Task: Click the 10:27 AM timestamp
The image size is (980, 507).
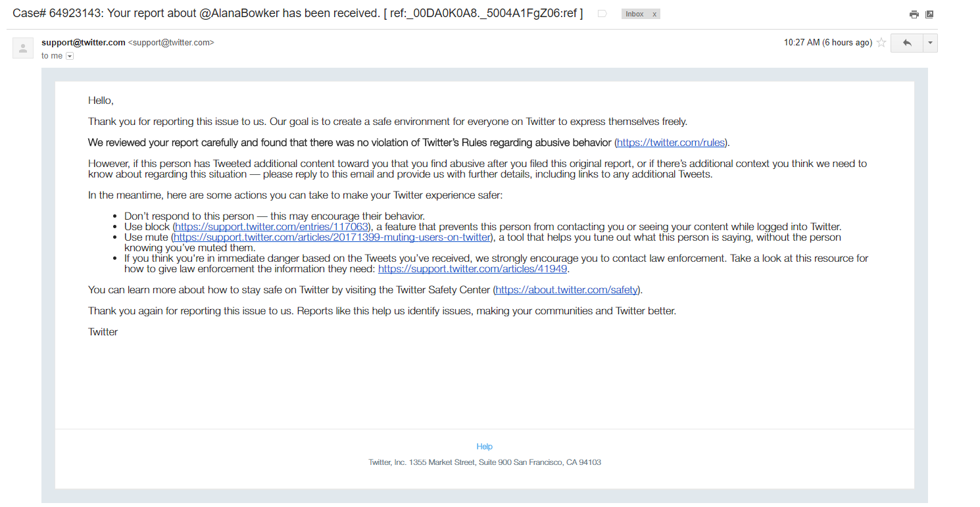Action: (x=828, y=43)
